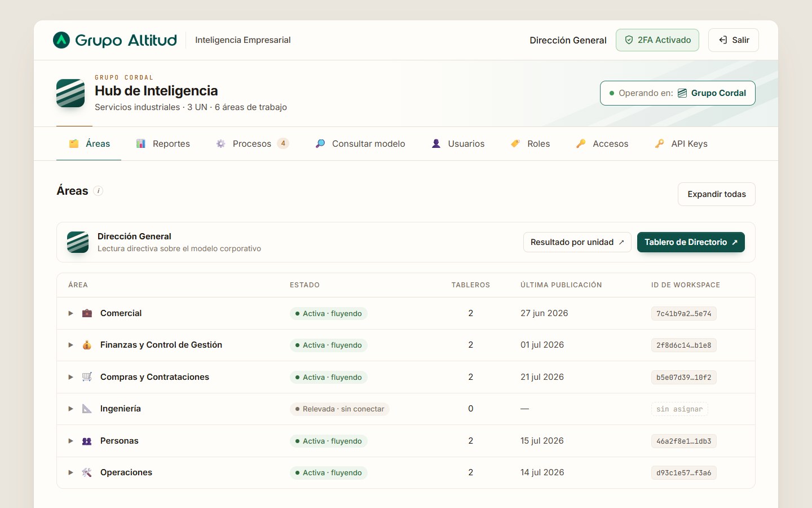The image size is (812, 508).
Task: Click the magnifier icon on Consultar modelo
Action: point(320,143)
